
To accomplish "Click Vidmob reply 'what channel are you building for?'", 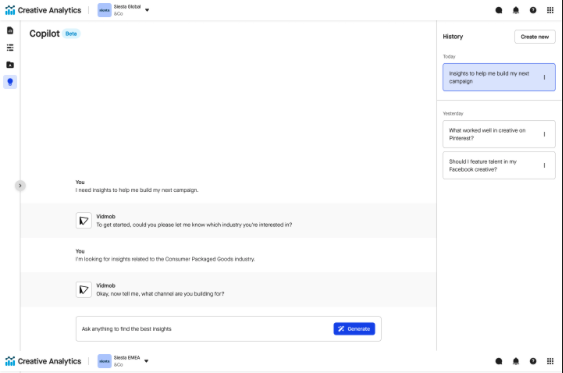I will (x=160, y=294).
